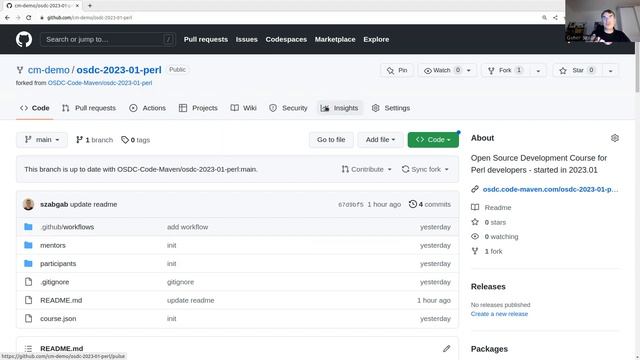Click the Go to file button
Viewport: 640px width, 360px height.
(x=331, y=140)
